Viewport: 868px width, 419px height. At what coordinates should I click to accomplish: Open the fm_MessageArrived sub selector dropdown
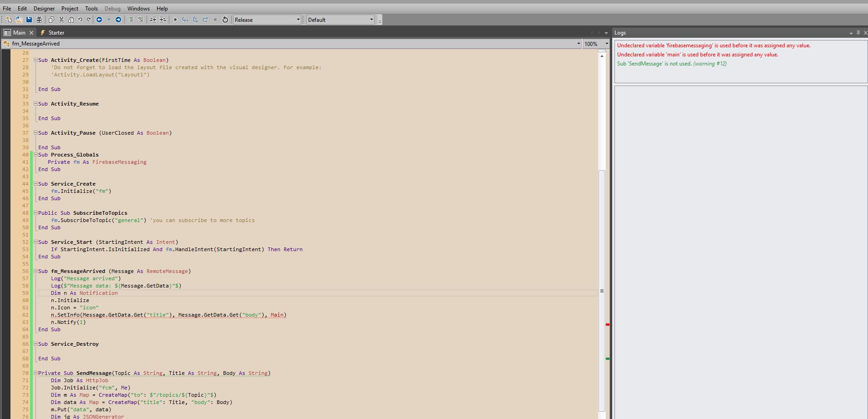tap(579, 44)
